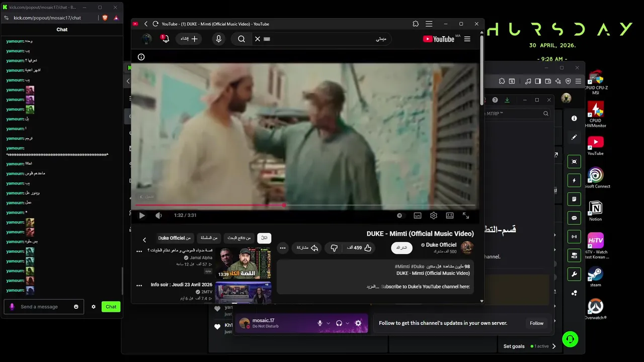Select the search-results suggestion chip

pos(239,238)
